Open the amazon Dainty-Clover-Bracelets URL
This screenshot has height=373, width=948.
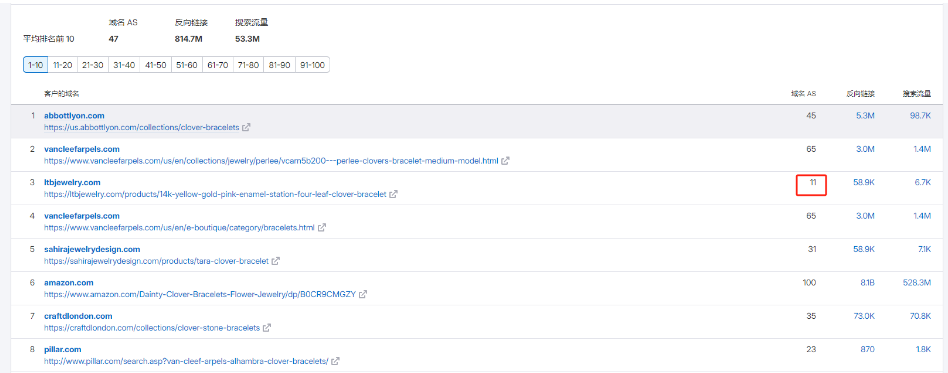click(x=200, y=294)
